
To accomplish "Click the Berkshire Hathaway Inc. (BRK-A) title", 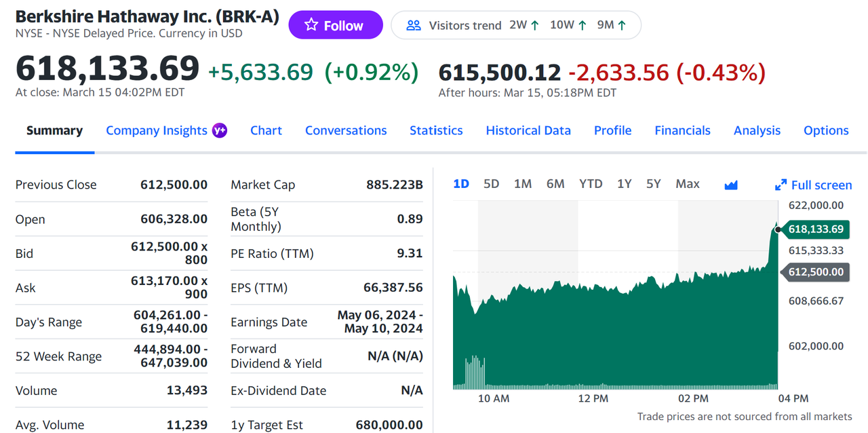I will click(147, 17).
